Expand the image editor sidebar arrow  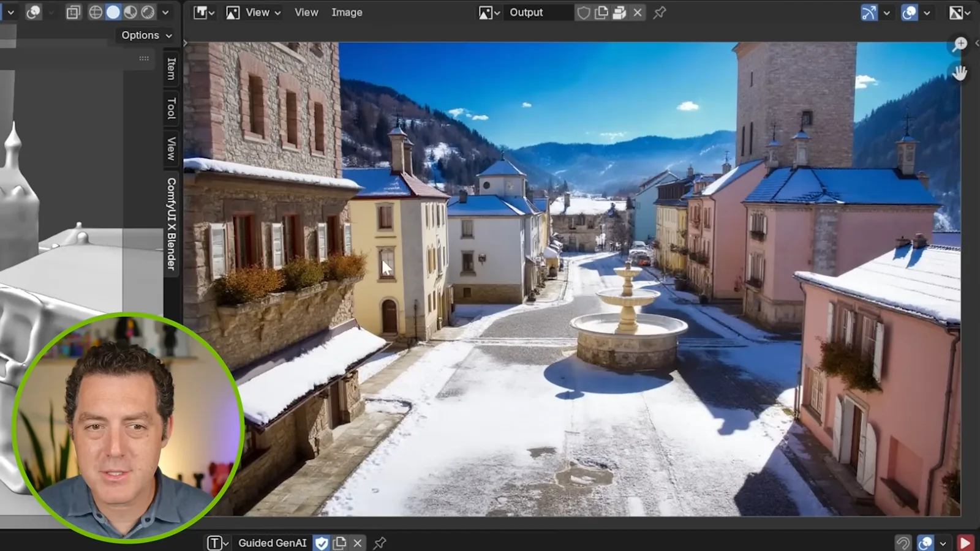coord(977,43)
